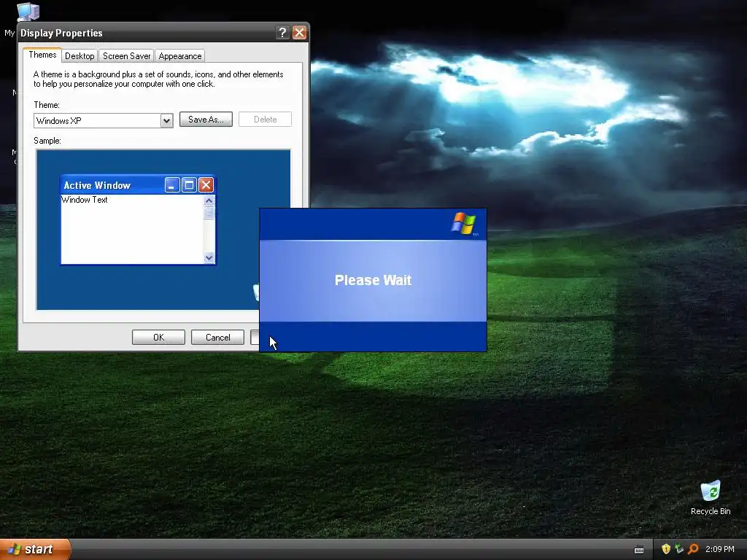Screen dimensions: 747x560
Task: Click the Save As... button
Action: coord(206,120)
